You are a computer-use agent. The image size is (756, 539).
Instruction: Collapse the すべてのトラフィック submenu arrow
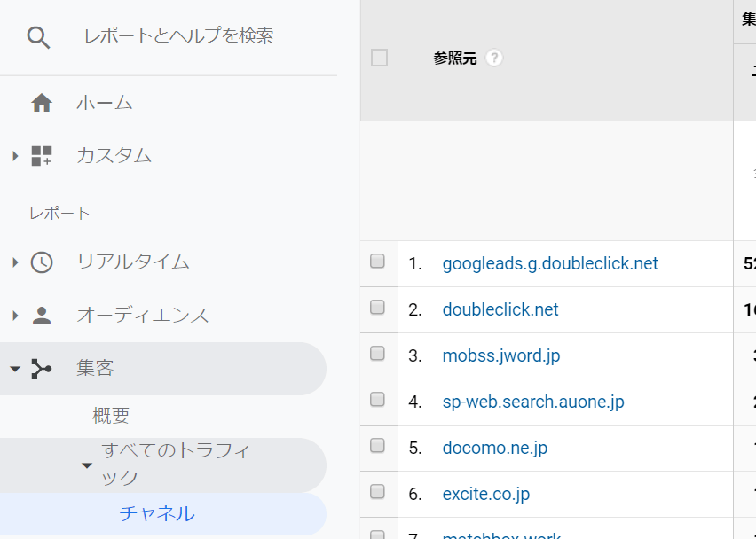(x=87, y=465)
